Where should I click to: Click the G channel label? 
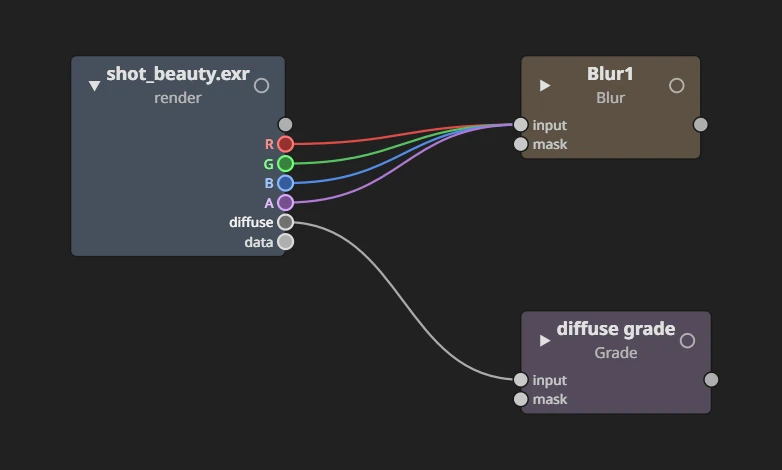[268, 164]
